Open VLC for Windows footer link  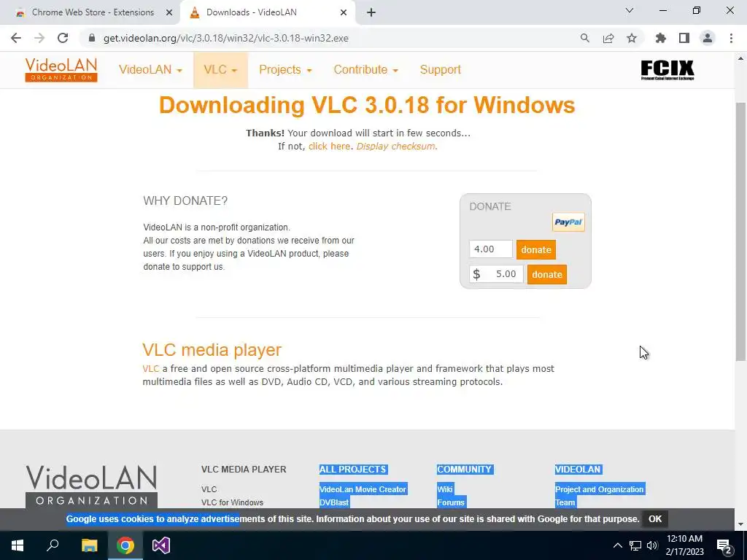(x=232, y=502)
